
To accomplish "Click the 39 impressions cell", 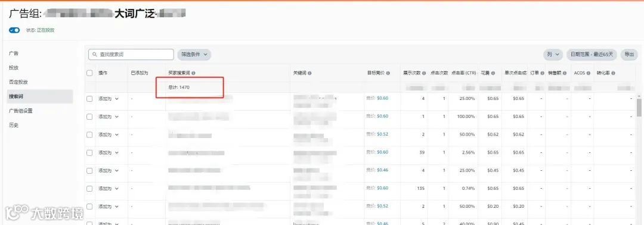I will click(422, 152).
